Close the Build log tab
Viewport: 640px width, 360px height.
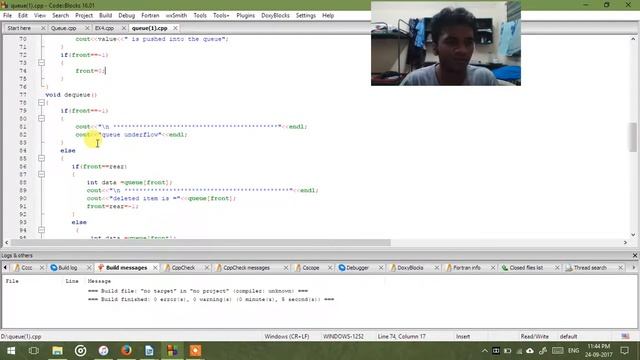(89, 268)
